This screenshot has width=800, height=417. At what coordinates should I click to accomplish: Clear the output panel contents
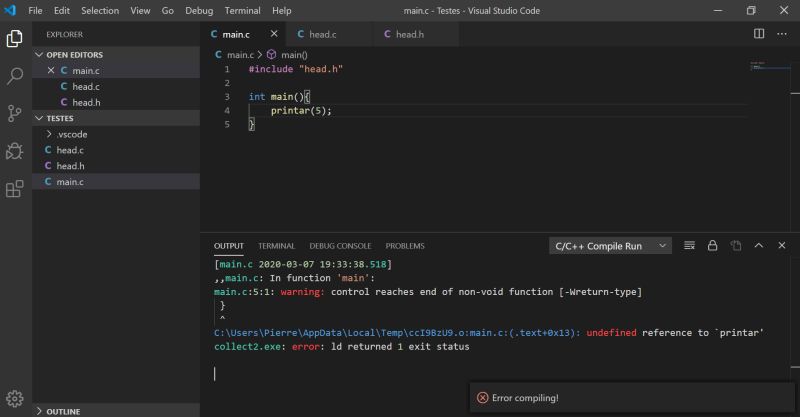coord(689,246)
